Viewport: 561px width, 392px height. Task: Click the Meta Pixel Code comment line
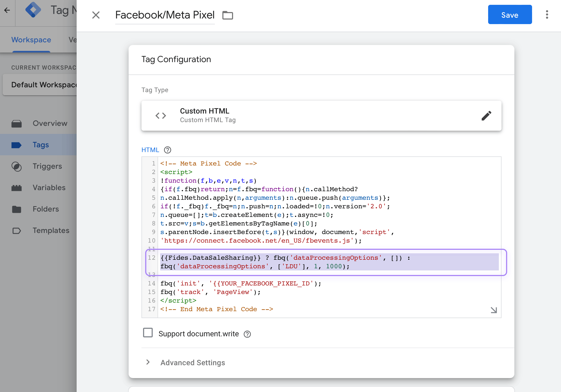tap(208, 164)
